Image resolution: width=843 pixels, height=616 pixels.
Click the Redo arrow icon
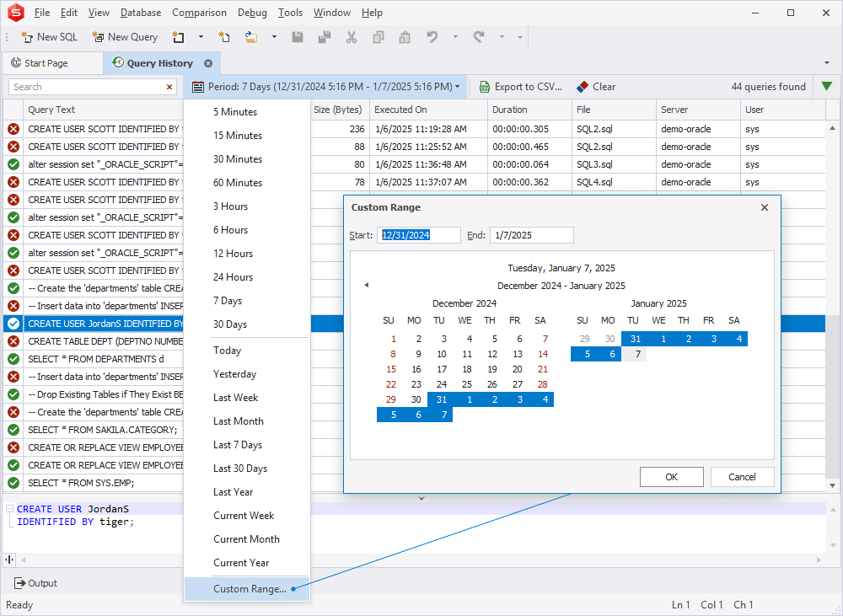[x=479, y=37]
